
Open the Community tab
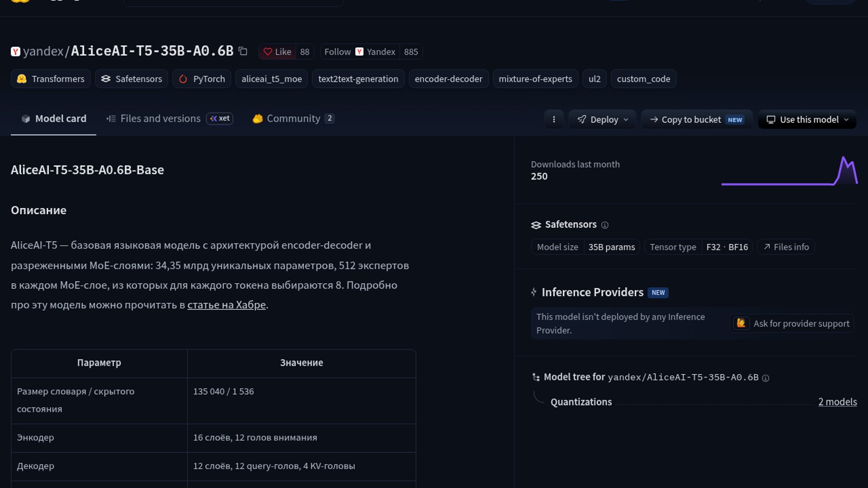click(293, 118)
